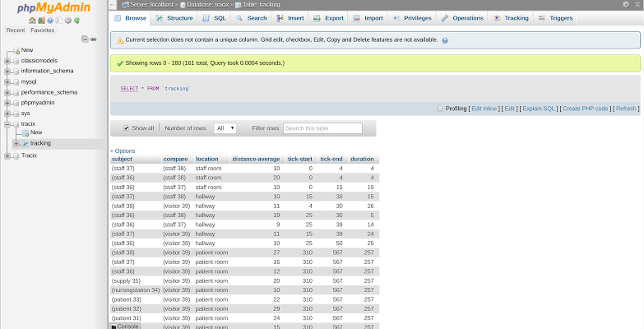This screenshot has width=644, height=329.
Task: Click Server: localhost breadcrumb
Action: pos(151,5)
